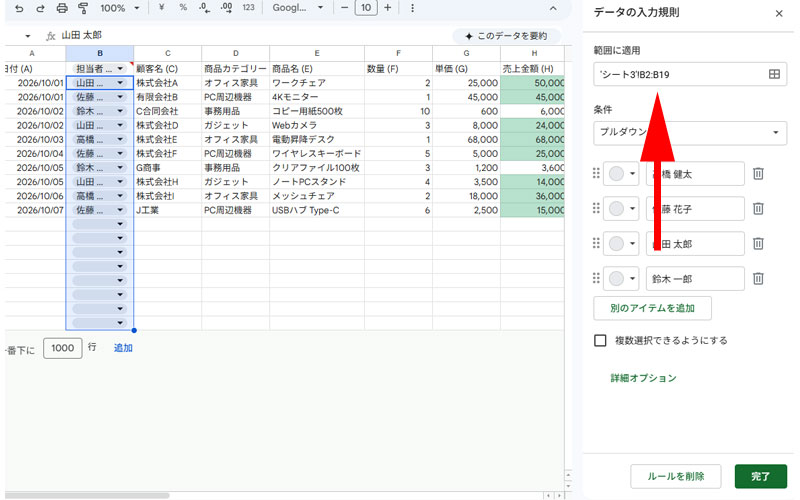This screenshot has width=800, height=500.
Task: Click the 1000 rows input field
Action: click(x=63, y=348)
